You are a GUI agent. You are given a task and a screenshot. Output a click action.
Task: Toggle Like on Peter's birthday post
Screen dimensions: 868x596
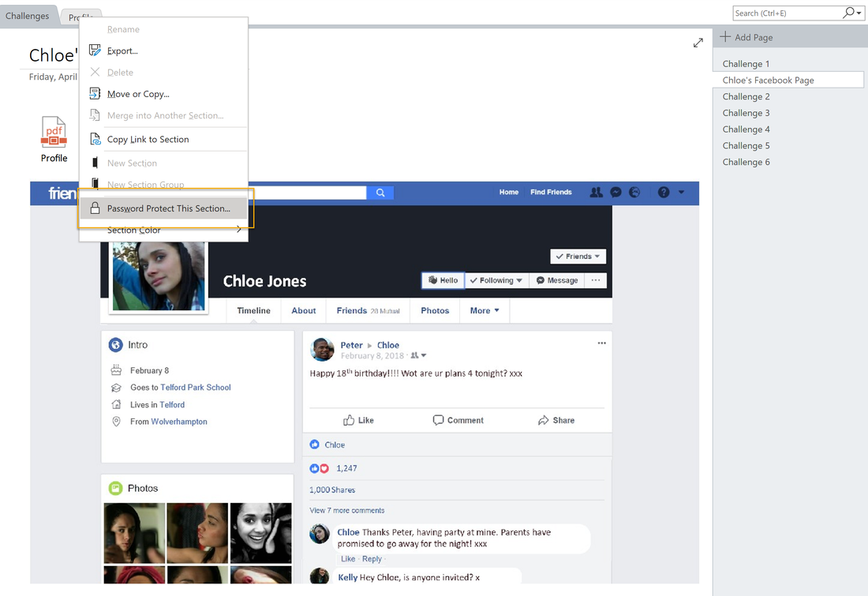[x=358, y=420]
